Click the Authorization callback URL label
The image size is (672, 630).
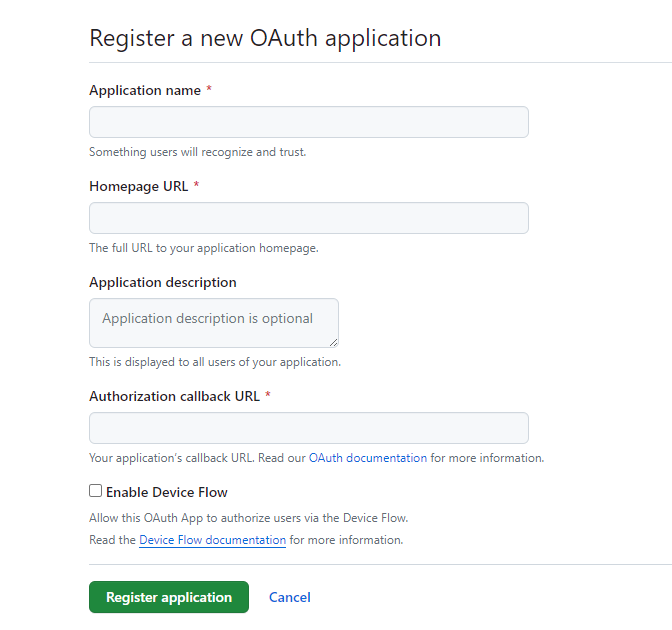(x=174, y=396)
